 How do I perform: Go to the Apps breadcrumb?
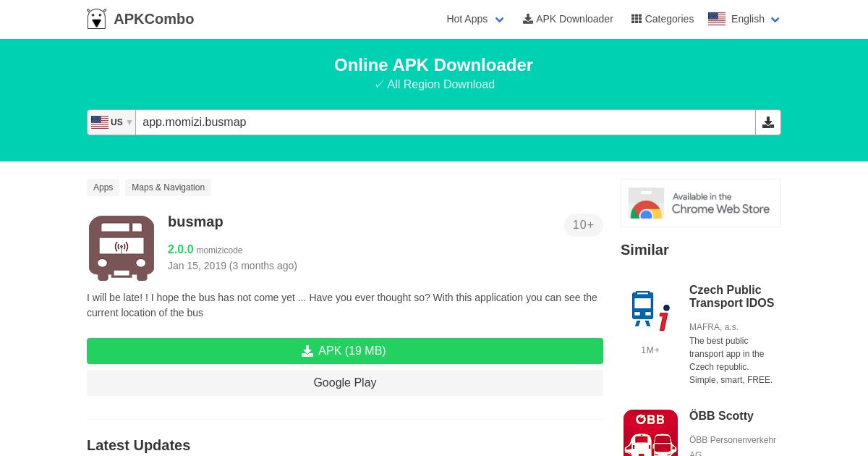coord(103,187)
